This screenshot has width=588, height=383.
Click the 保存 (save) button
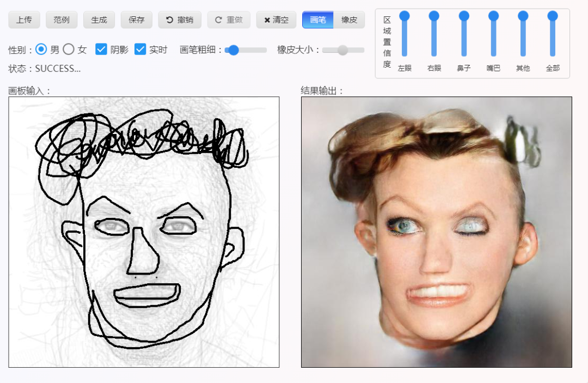137,20
